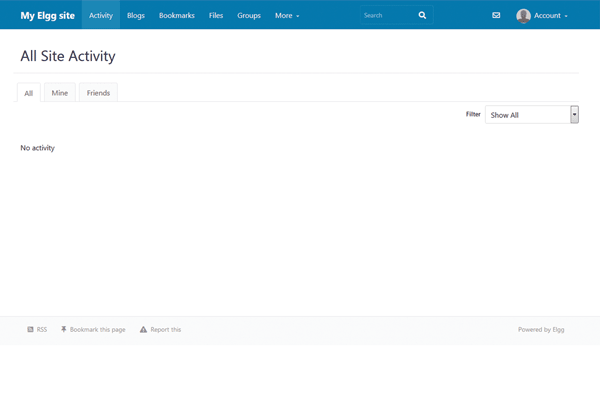The height and width of the screenshot is (400, 600).
Task: Switch to the Friends tab
Action: pos(98,93)
